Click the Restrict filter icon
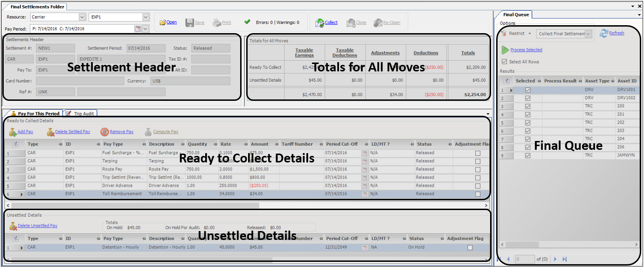This screenshot has height=267, width=644. 505,34
